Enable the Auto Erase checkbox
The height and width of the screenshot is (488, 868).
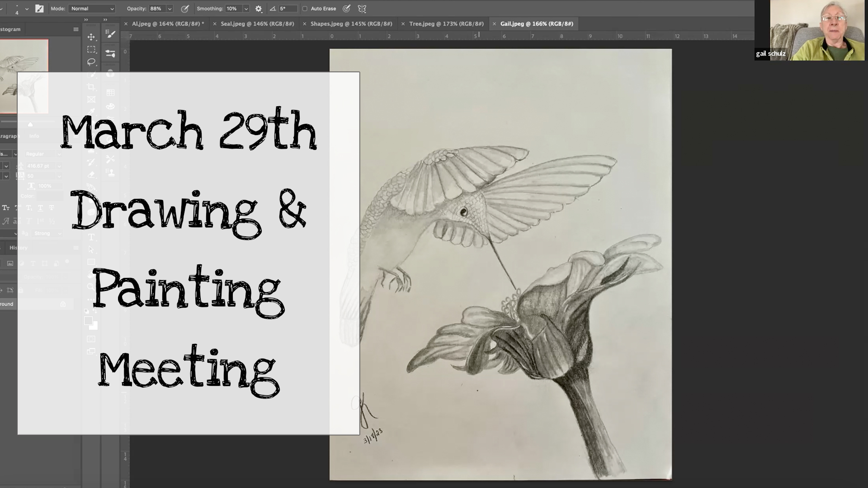point(305,9)
